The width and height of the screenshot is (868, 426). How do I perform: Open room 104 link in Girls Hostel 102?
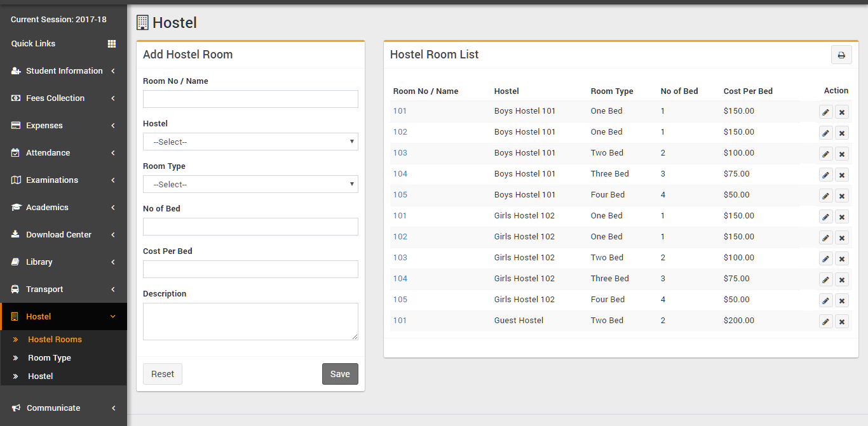[x=400, y=279]
